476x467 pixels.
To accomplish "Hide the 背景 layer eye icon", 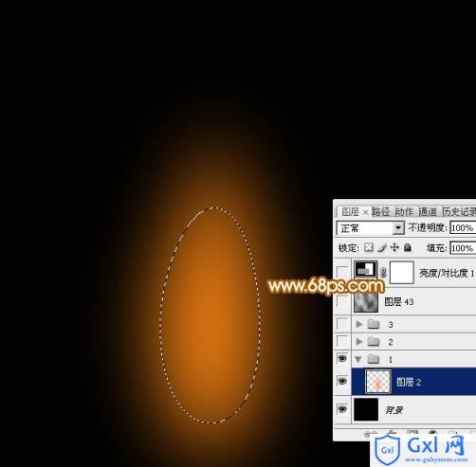I will (x=342, y=409).
